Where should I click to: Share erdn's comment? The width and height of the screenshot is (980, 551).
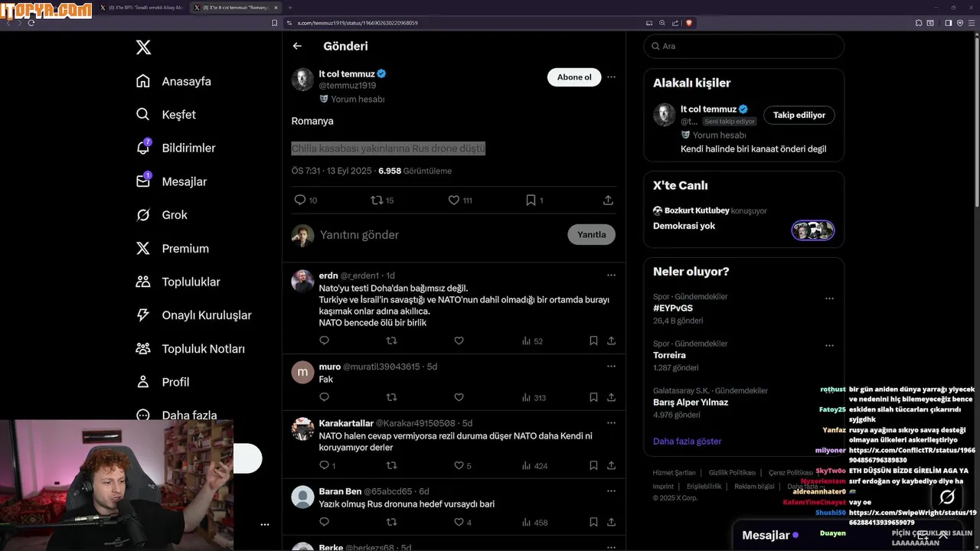(611, 341)
